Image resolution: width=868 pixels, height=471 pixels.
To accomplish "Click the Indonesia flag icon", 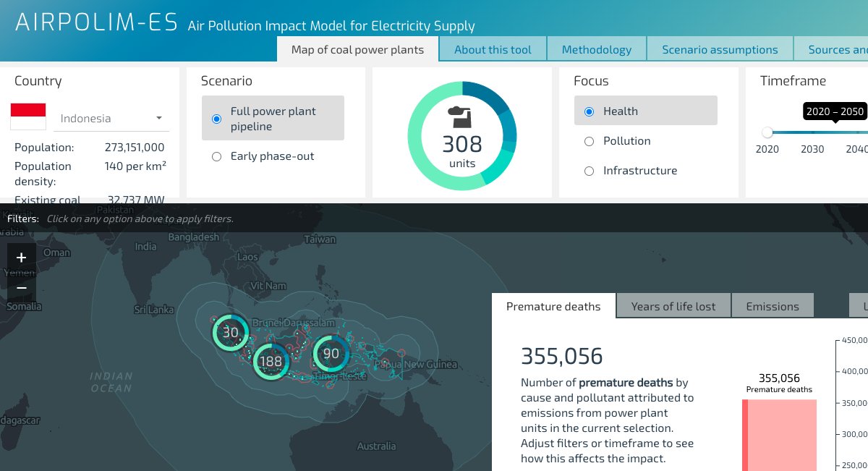I will [x=28, y=116].
